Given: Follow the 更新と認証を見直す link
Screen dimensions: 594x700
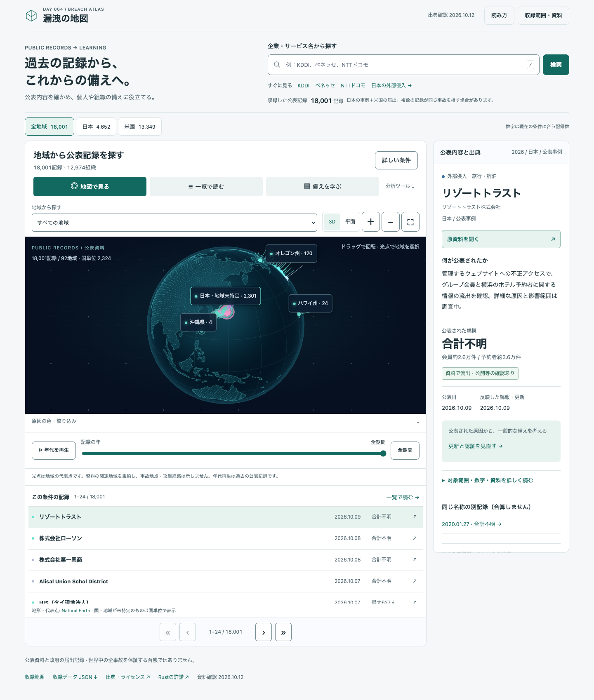Looking at the screenshot, I should tap(476, 446).
